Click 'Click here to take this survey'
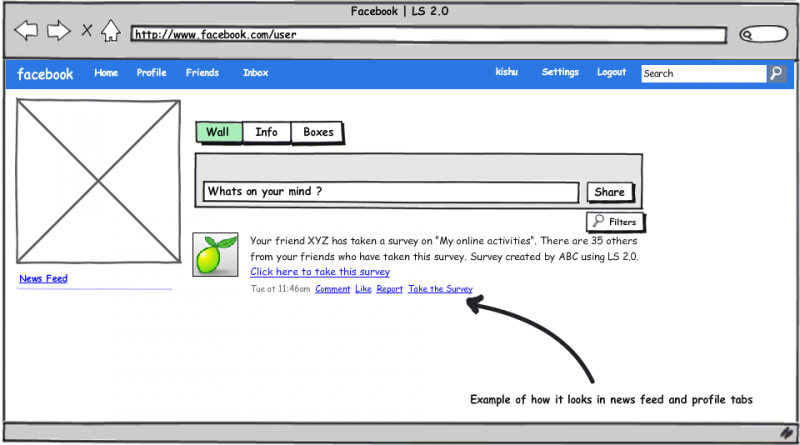This screenshot has width=800, height=445. tap(320, 272)
